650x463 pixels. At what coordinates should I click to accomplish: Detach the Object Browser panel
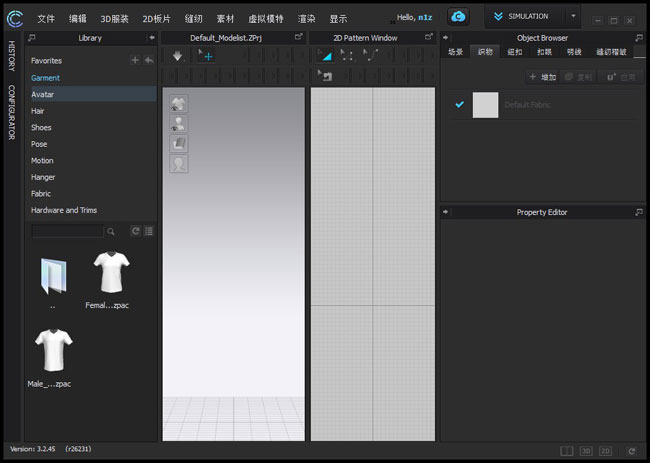coord(639,38)
